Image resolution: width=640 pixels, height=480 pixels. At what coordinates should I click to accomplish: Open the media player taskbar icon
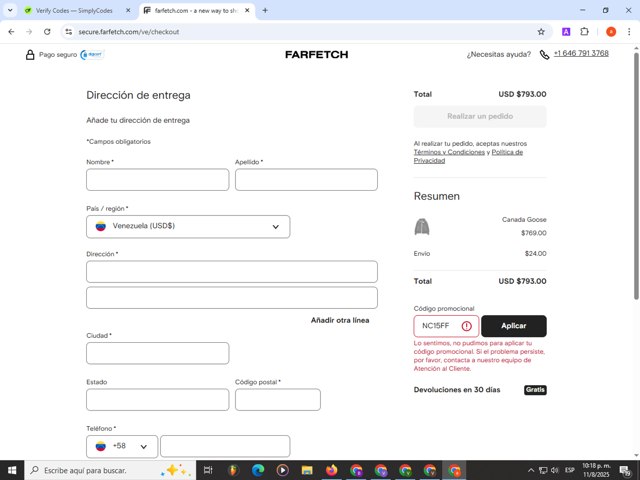point(282,470)
